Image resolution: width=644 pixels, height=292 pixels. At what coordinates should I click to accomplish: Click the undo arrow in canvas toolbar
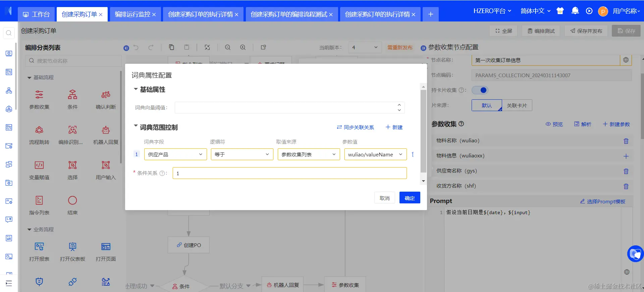coord(136,47)
